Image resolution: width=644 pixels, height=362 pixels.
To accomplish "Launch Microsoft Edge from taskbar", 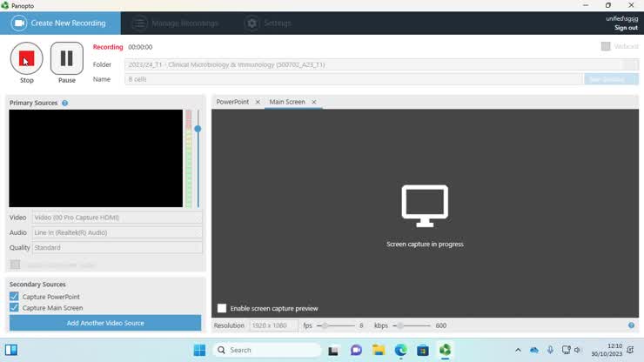I will (401, 350).
